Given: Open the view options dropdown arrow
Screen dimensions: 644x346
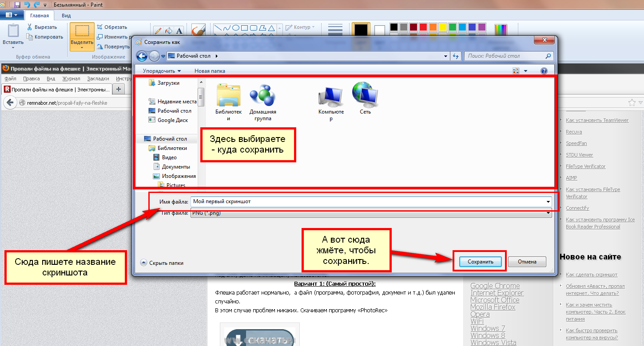Looking at the screenshot, I should tap(525, 71).
